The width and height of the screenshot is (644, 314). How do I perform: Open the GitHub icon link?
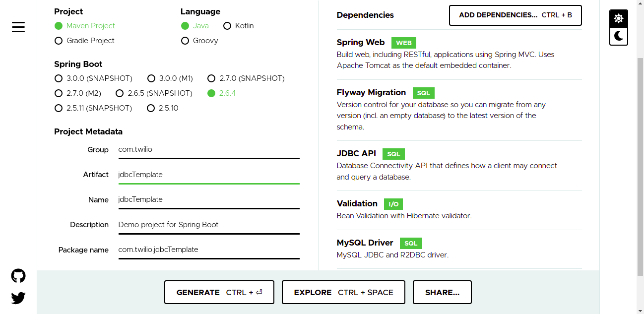coord(18,276)
